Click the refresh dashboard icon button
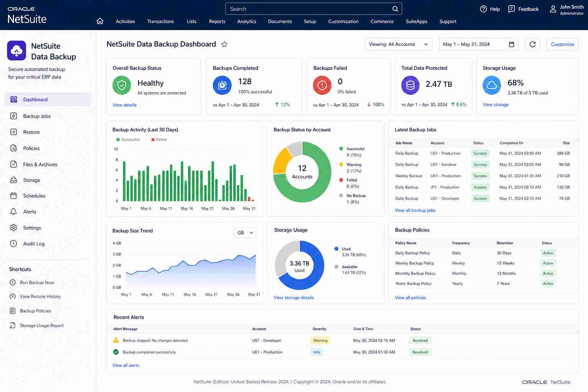 point(532,44)
